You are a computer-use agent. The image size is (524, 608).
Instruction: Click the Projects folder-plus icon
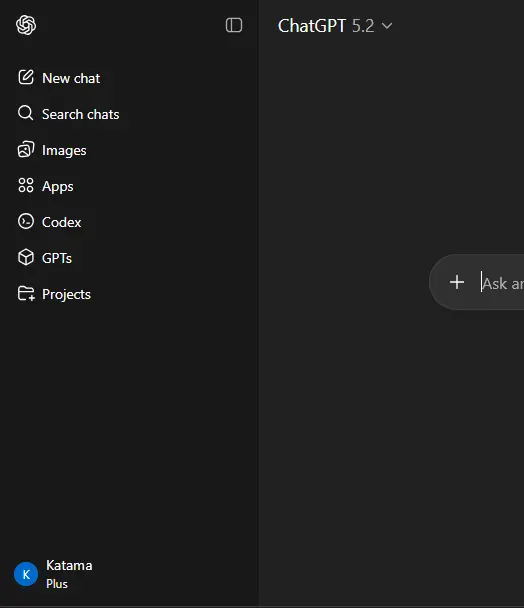click(x=26, y=294)
